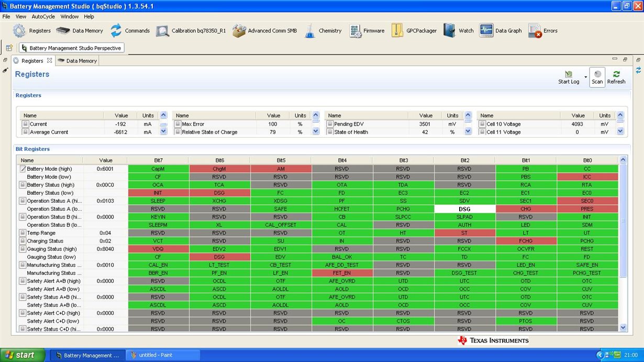Click the red VDQ bit in Gauging Status

coord(158,249)
